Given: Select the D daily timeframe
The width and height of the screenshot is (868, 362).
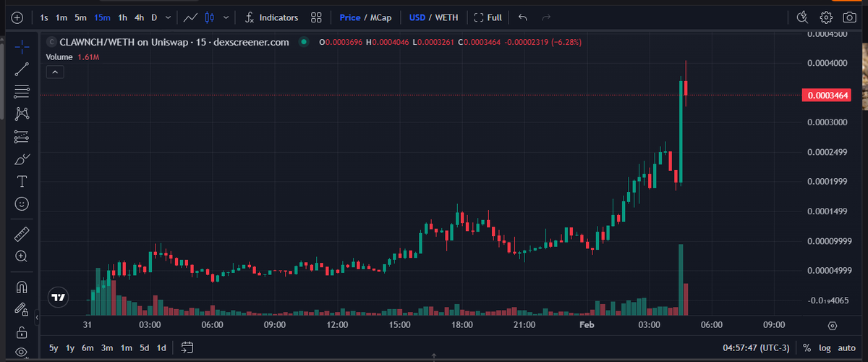Looking at the screenshot, I should click(x=154, y=17).
